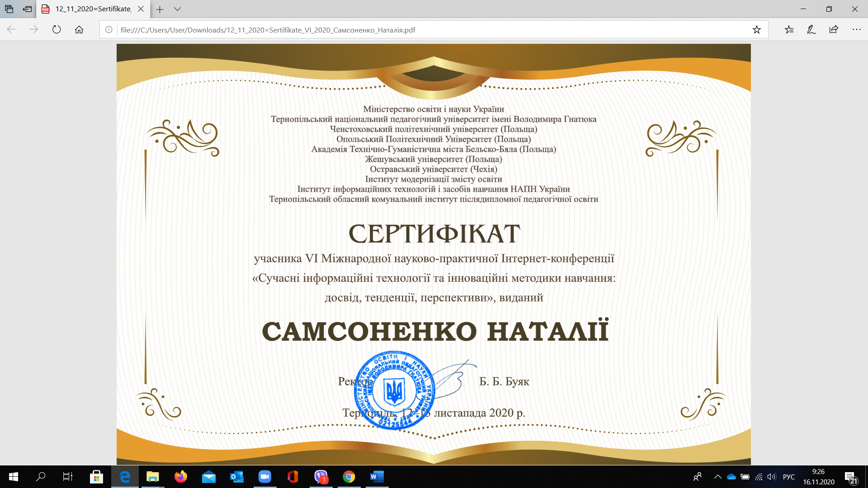Select the Add notes pen icon
The height and width of the screenshot is (488, 868).
811,30
